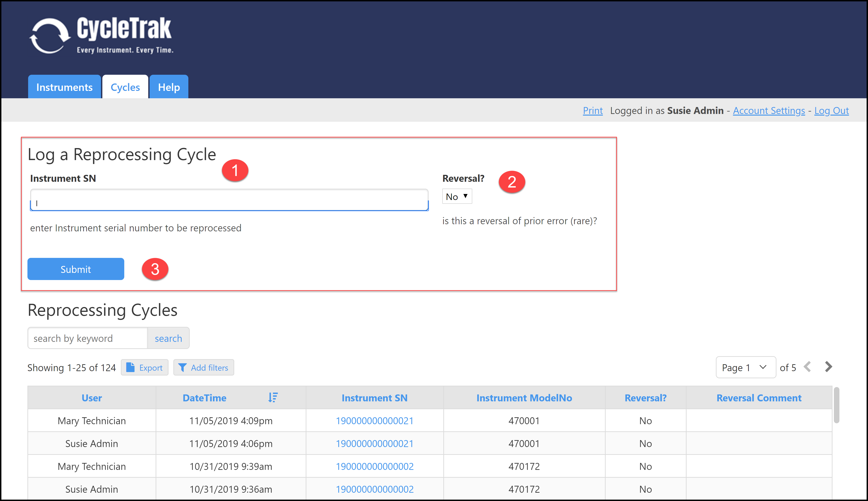Image resolution: width=868 pixels, height=501 pixels.
Task: Go to previous page arrow
Action: click(x=807, y=367)
